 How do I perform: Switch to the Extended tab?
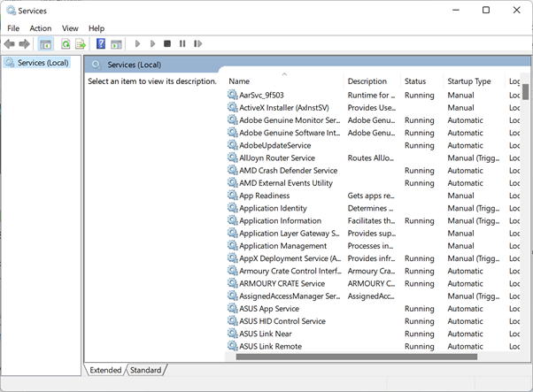(x=105, y=370)
